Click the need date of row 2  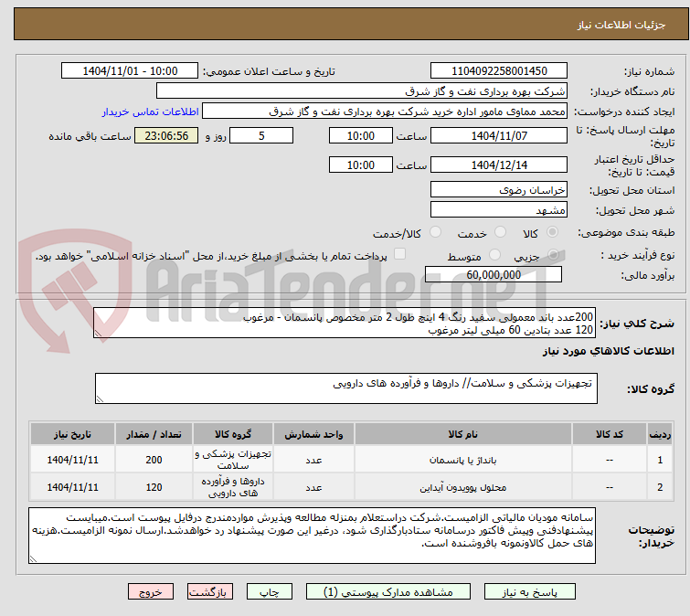72,487
